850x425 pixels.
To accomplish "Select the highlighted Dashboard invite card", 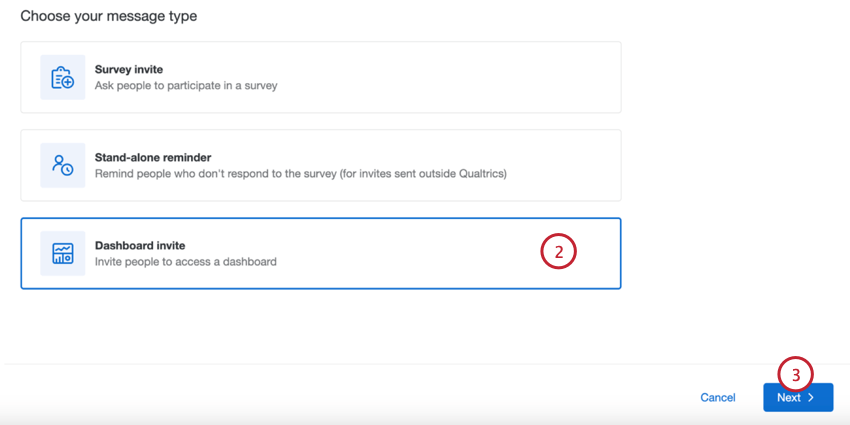I will (320, 253).
